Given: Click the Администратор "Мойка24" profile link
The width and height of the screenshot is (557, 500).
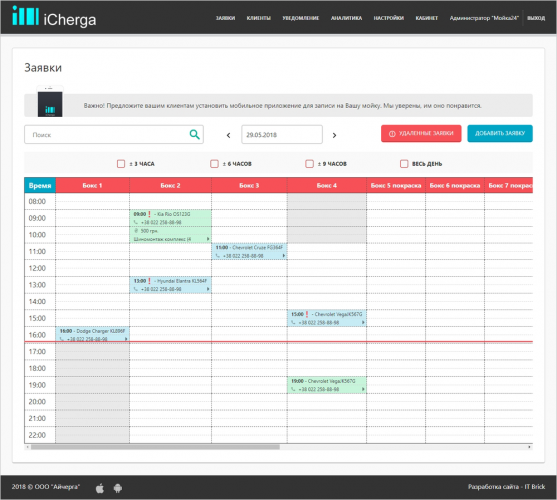Looking at the screenshot, I should coord(484,18).
